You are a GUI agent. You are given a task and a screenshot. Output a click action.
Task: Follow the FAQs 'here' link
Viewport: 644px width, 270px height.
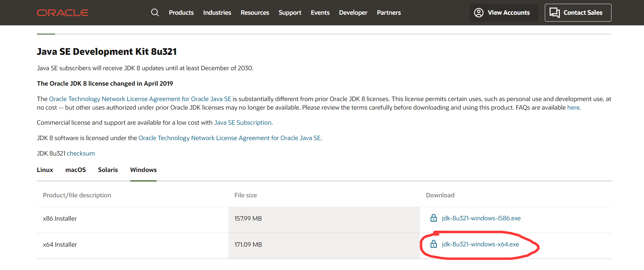pyautogui.click(x=573, y=108)
